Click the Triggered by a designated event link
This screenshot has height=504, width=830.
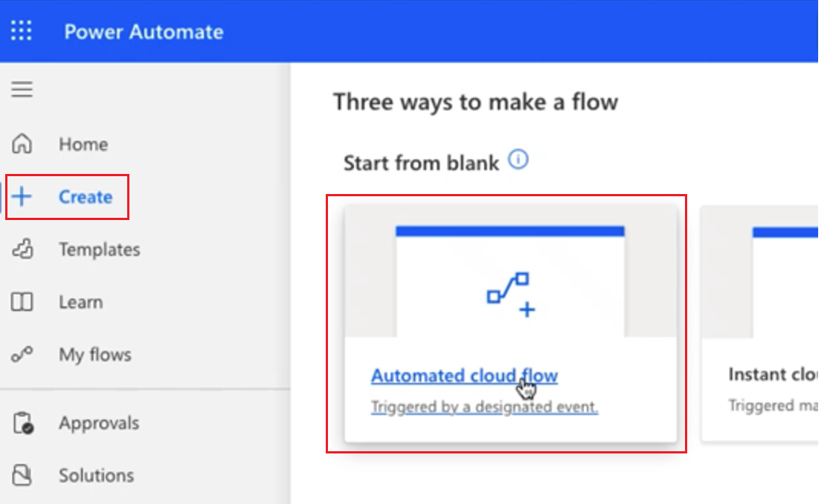pyautogui.click(x=484, y=407)
